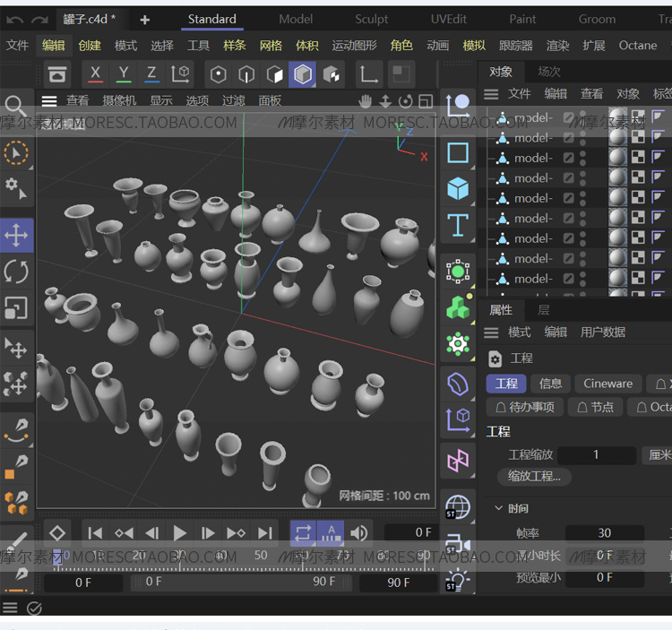Select the Move tool
Image resolution: width=672 pixels, height=630 pixels.
(16, 236)
